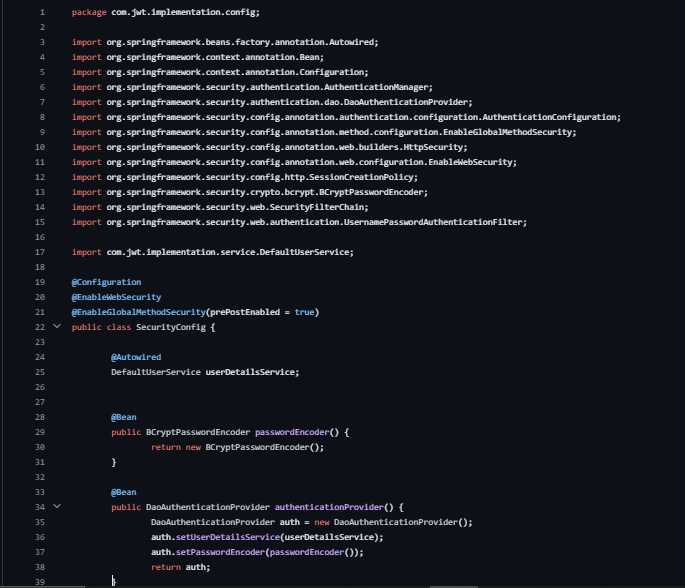Image resolution: width=685 pixels, height=588 pixels.
Task: Click the @Configuration annotation
Action: click(x=106, y=282)
